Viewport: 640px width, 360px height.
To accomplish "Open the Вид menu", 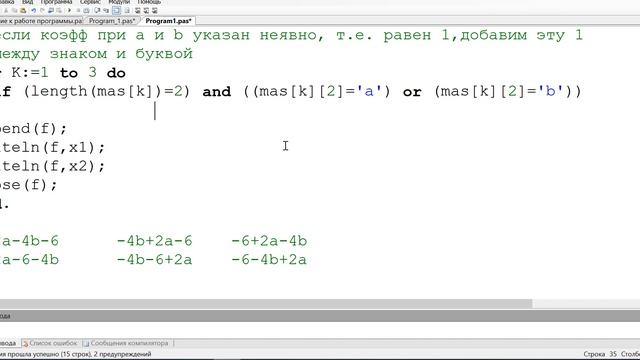I will pos(27,2).
